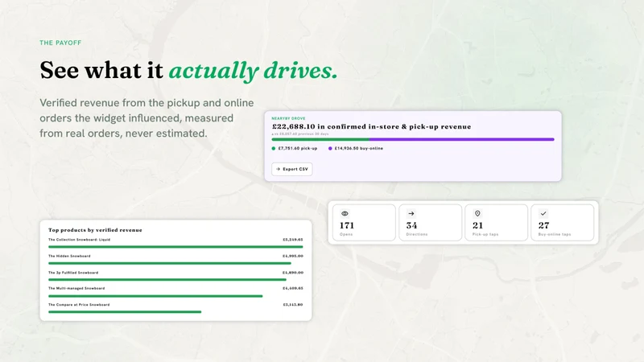Click the purple buy-online legend dot

click(x=330, y=149)
